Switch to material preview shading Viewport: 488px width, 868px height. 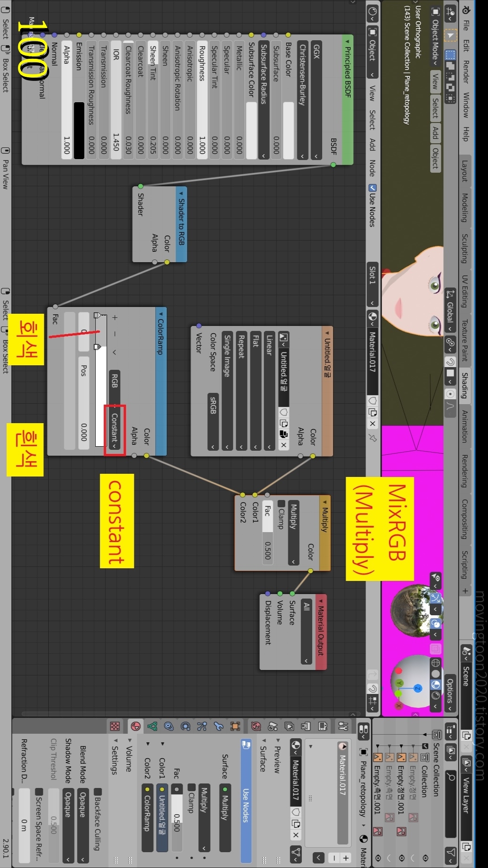point(436,684)
